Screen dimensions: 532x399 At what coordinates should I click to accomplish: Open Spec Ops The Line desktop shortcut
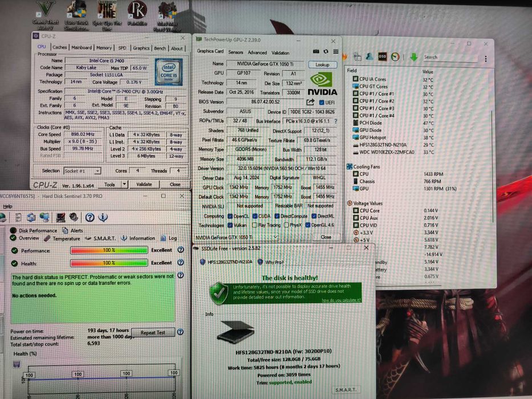pyautogui.click(x=107, y=15)
